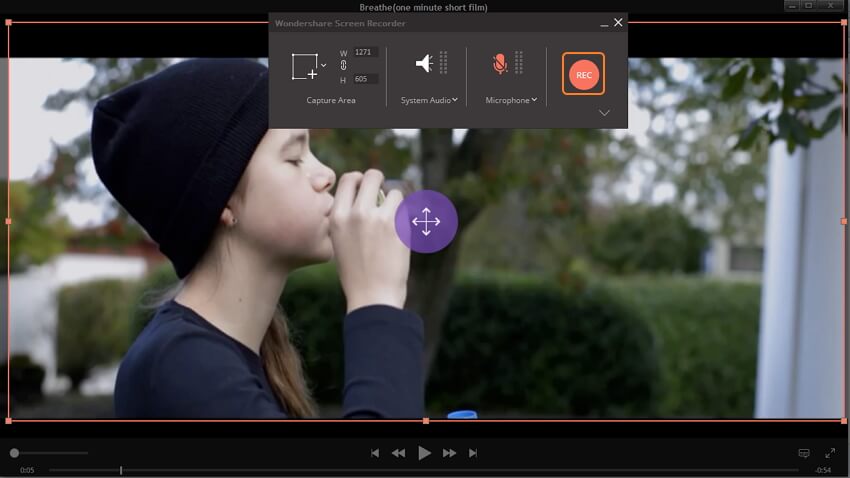This screenshot has height=478, width=850.
Task: Click the red REC record button
Action: coord(583,74)
